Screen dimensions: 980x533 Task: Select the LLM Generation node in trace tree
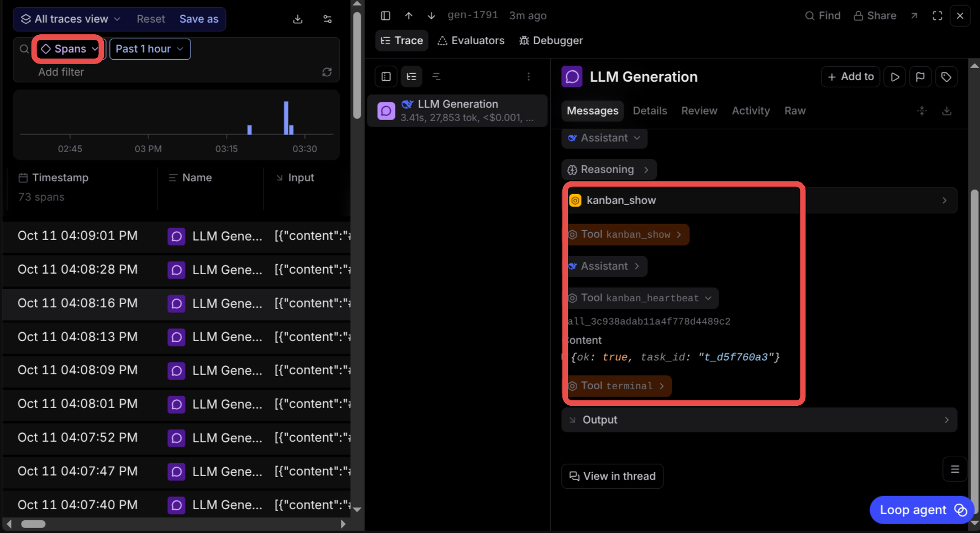457,111
